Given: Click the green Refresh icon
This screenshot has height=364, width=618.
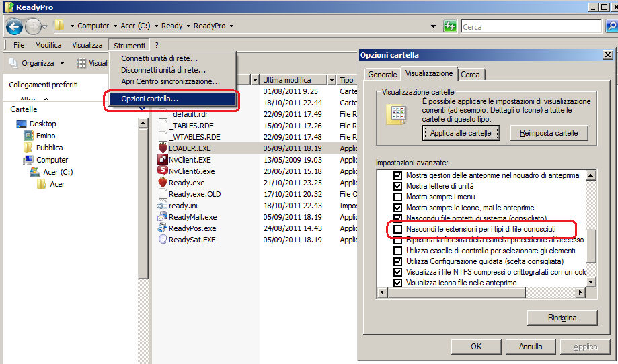Looking at the screenshot, I should click(450, 26).
